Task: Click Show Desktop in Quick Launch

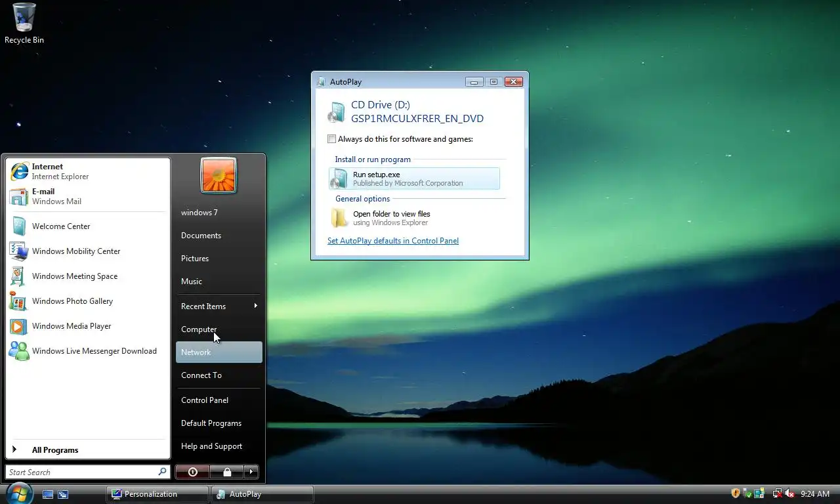Action: click(48, 494)
